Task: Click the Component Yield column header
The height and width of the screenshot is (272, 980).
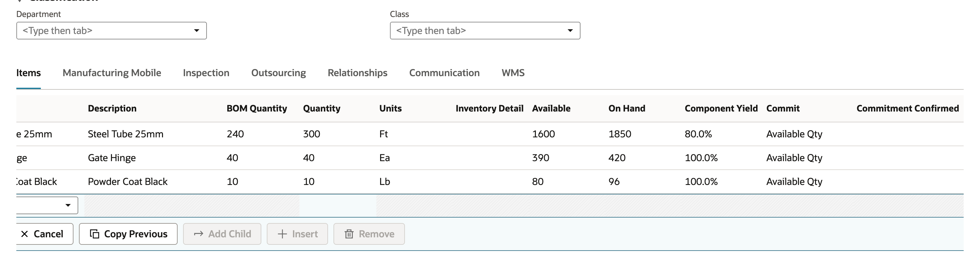Action: (x=721, y=109)
